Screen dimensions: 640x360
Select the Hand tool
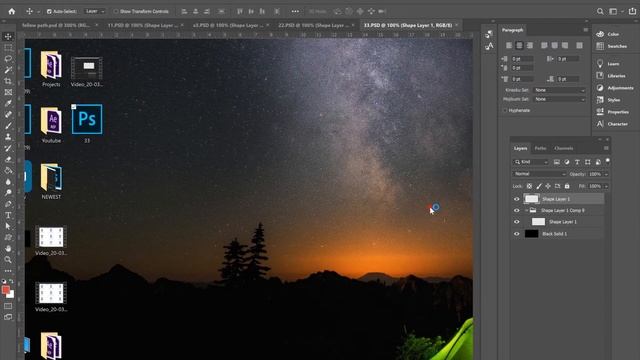[8, 248]
